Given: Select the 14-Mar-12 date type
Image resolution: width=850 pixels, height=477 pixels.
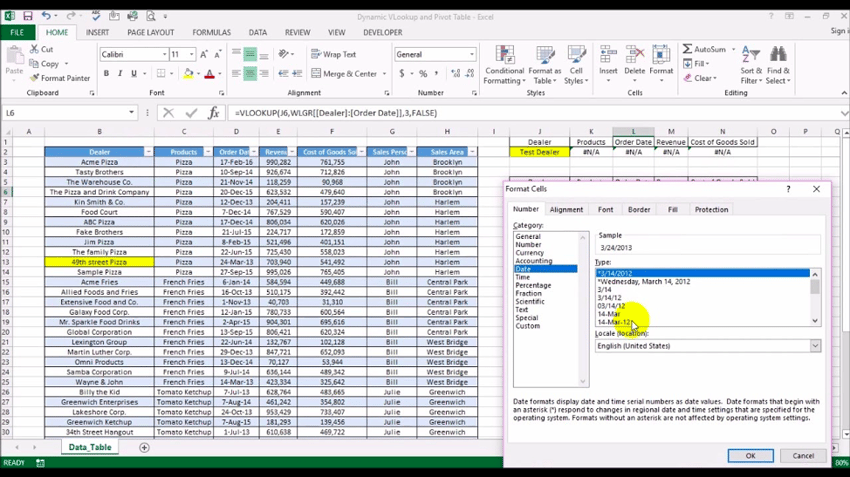Looking at the screenshot, I should click(x=614, y=322).
